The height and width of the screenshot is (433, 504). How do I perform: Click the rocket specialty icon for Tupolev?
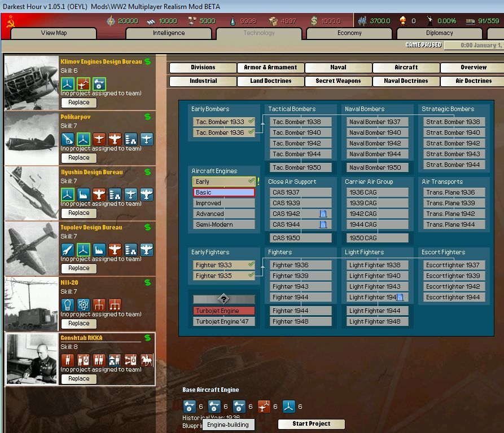(x=68, y=249)
